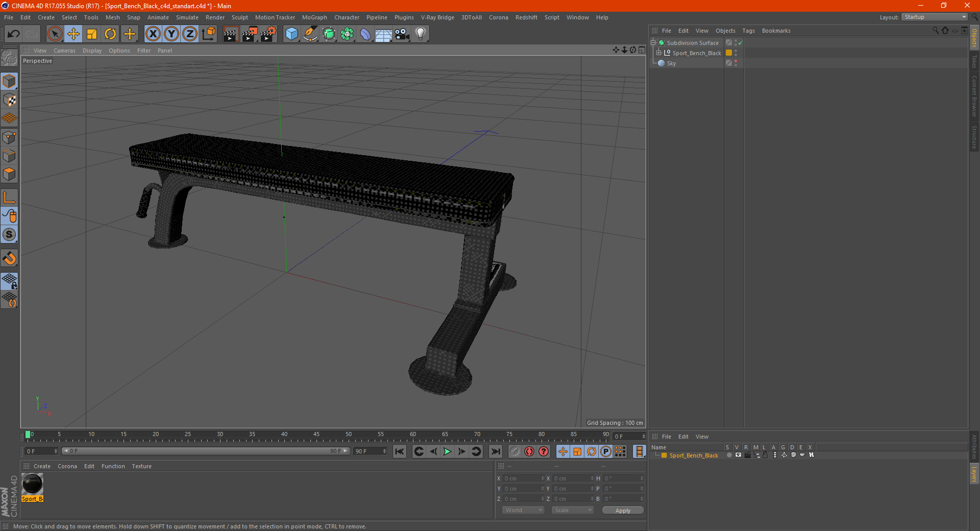Image resolution: width=980 pixels, height=531 pixels.
Task: Toggle Subdivision Surface green enable checkmark
Action: [x=741, y=43]
